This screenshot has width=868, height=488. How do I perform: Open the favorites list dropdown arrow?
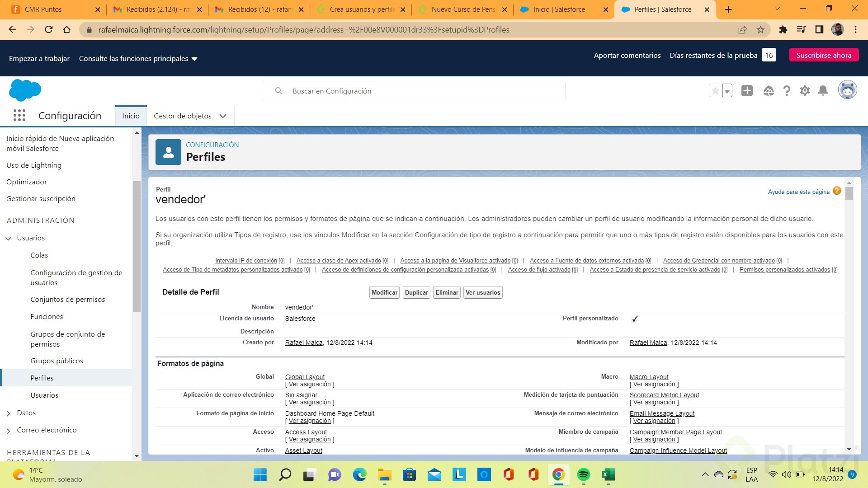pyautogui.click(x=727, y=91)
